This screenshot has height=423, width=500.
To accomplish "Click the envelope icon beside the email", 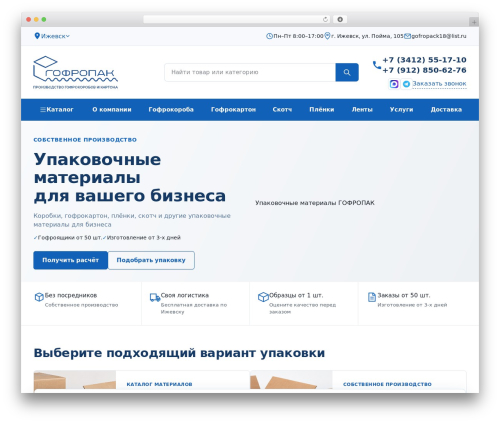I will click(407, 36).
